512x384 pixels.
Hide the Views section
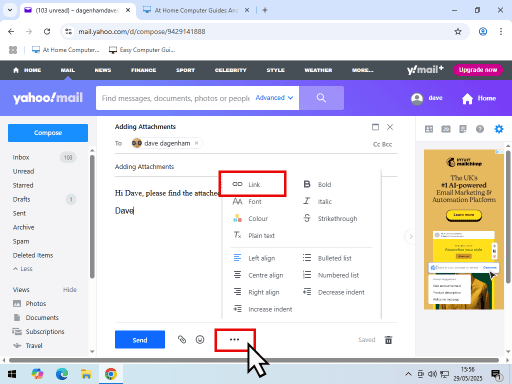click(x=70, y=289)
